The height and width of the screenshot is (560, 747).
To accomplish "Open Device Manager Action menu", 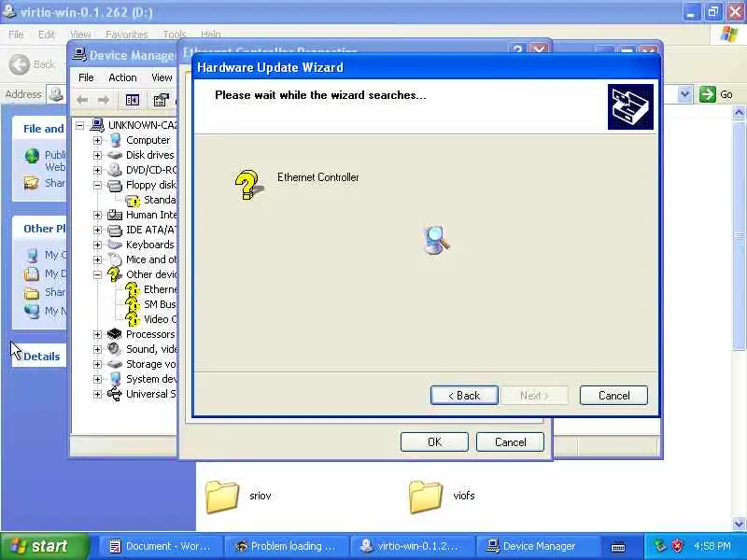I will 122,77.
